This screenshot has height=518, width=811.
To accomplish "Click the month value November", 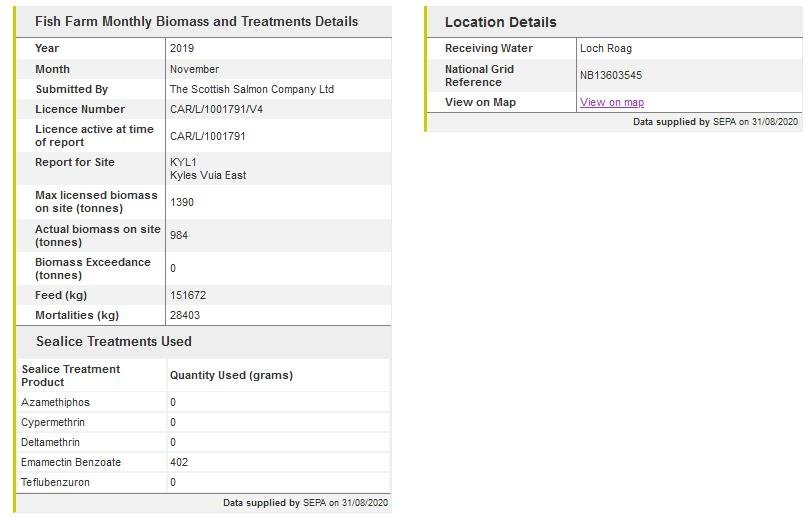I will (x=194, y=69).
